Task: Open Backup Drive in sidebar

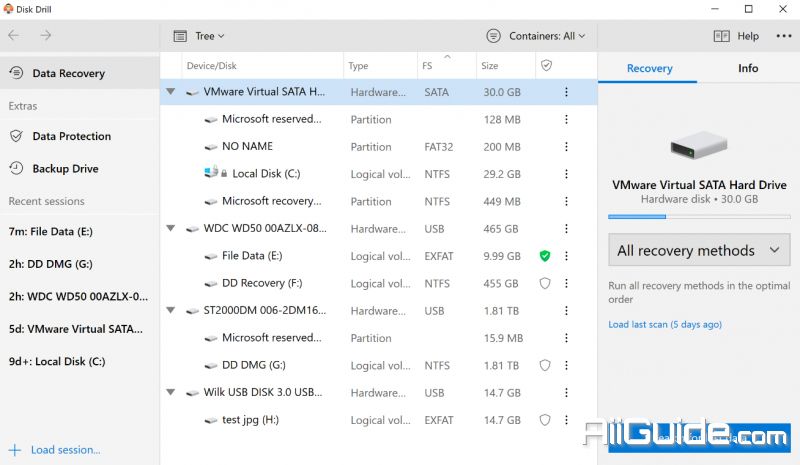Action: point(80,168)
